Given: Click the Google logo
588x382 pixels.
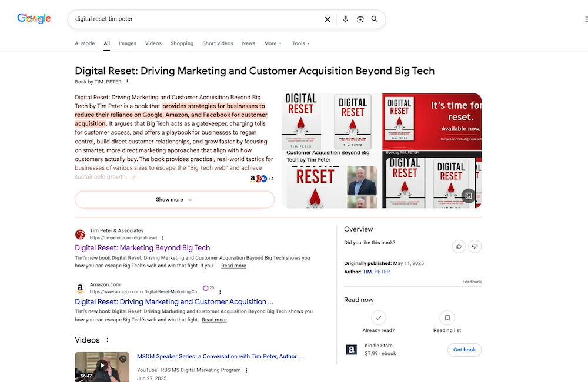Looking at the screenshot, I should (34, 18).
